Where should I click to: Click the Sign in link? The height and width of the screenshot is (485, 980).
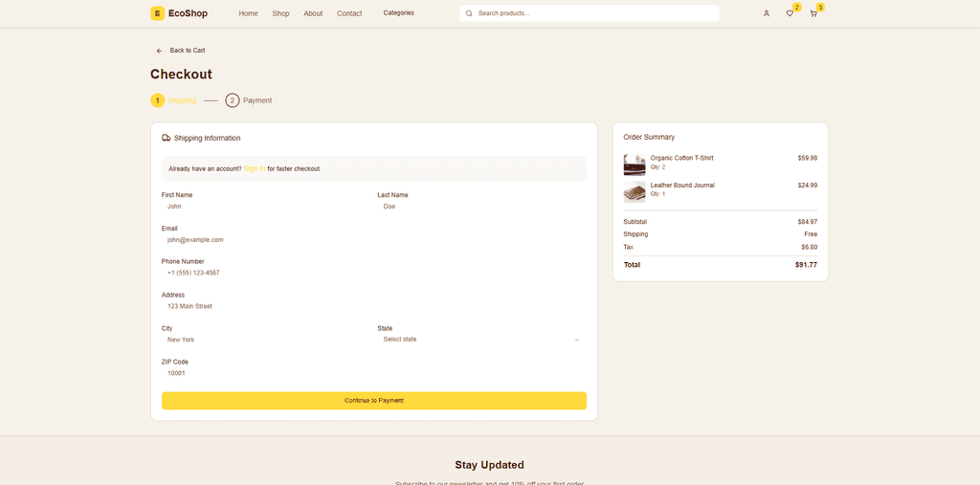click(255, 168)
